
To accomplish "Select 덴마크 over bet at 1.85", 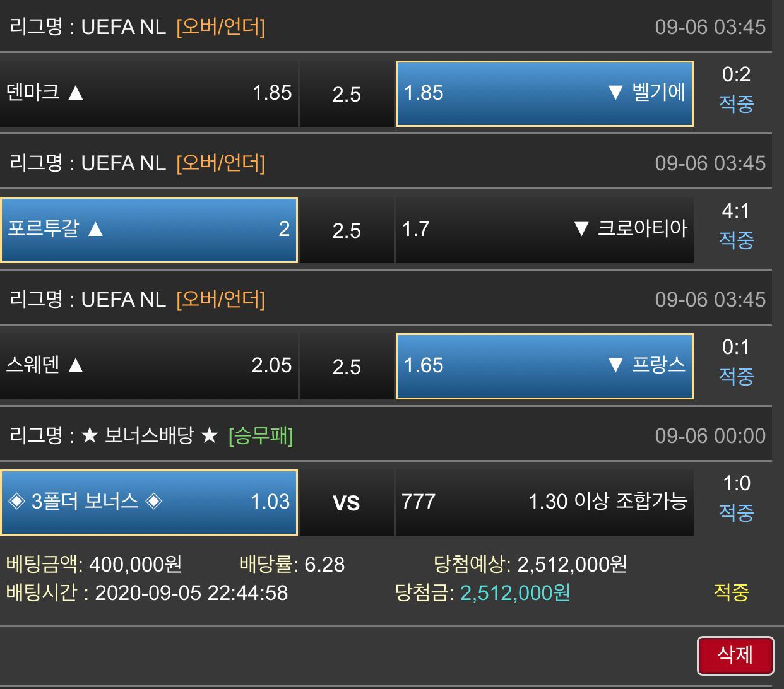I will [x=149, y=93].
